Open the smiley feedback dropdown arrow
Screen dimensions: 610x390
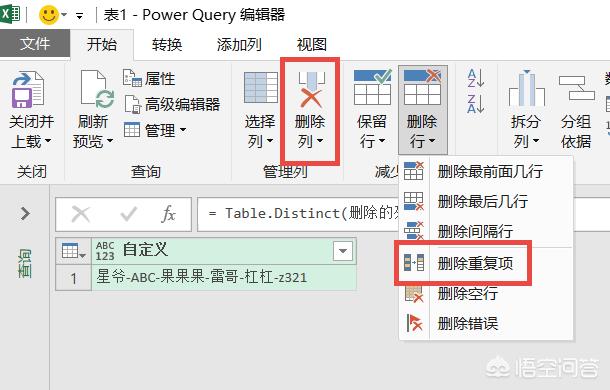click(64, 15)
